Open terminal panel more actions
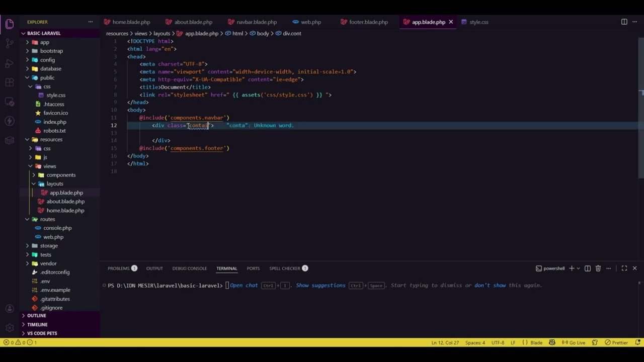Screen dimensions: 644x362 608,268
